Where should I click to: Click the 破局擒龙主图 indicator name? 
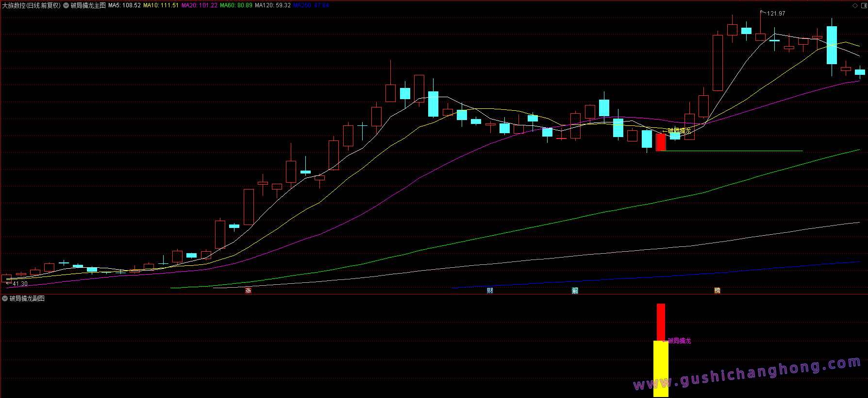click(x=88, y=5)
